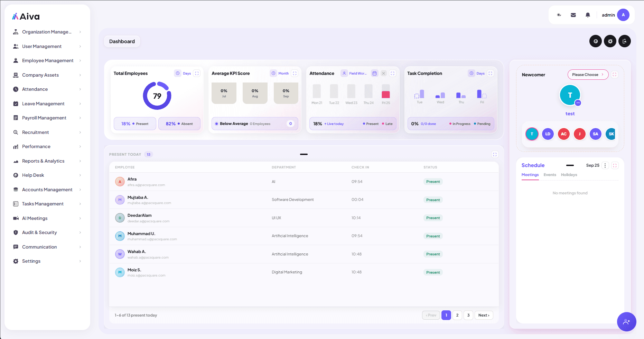Open Settings in sidebar
The width and height of the screenshot is (644, 339).
pos(47,261)
